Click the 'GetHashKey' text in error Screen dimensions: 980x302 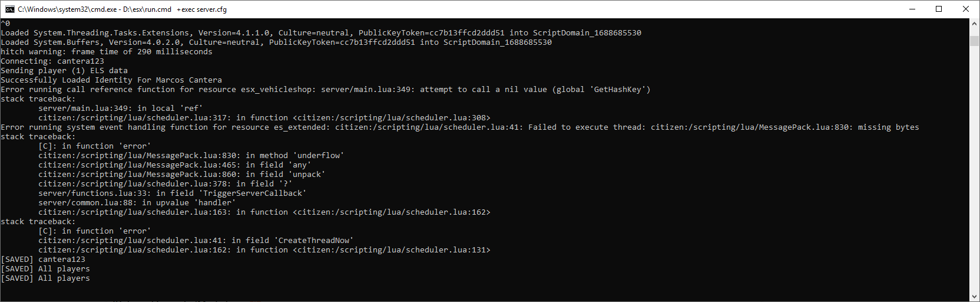[617, 90]
